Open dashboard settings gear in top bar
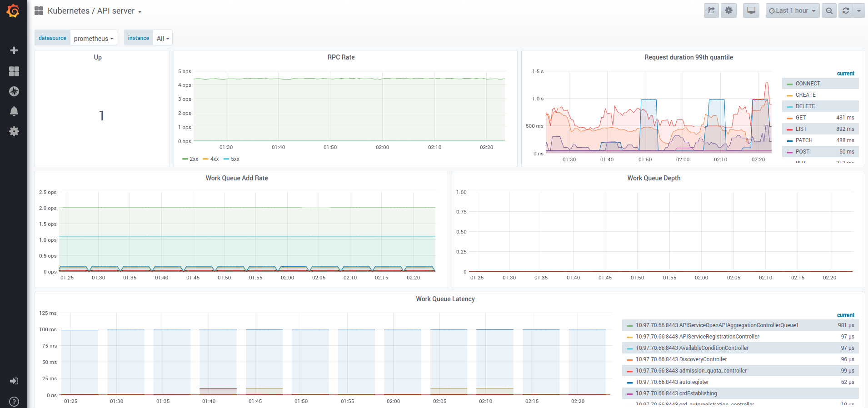868x408 pixels. (729, 10)
